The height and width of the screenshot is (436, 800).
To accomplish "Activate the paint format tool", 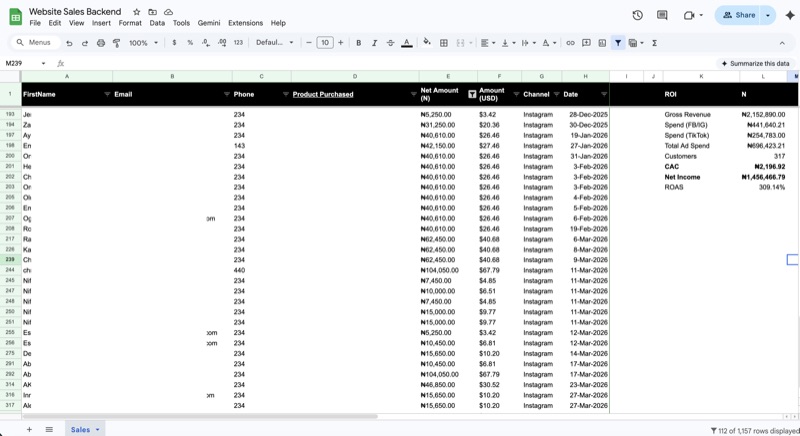I will 116,43.
